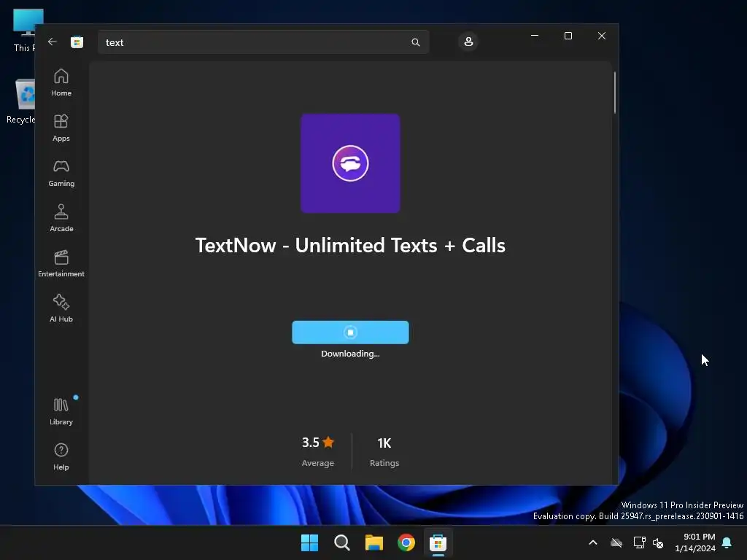Open the Arcade section in sidebar

tap(61, 219)
